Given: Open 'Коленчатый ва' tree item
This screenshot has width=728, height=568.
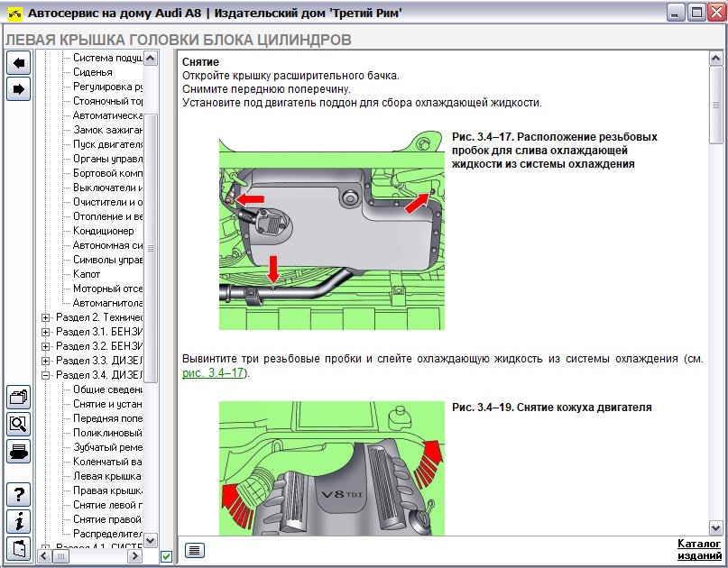Looking at the screenshot, I should pos(107,462).
